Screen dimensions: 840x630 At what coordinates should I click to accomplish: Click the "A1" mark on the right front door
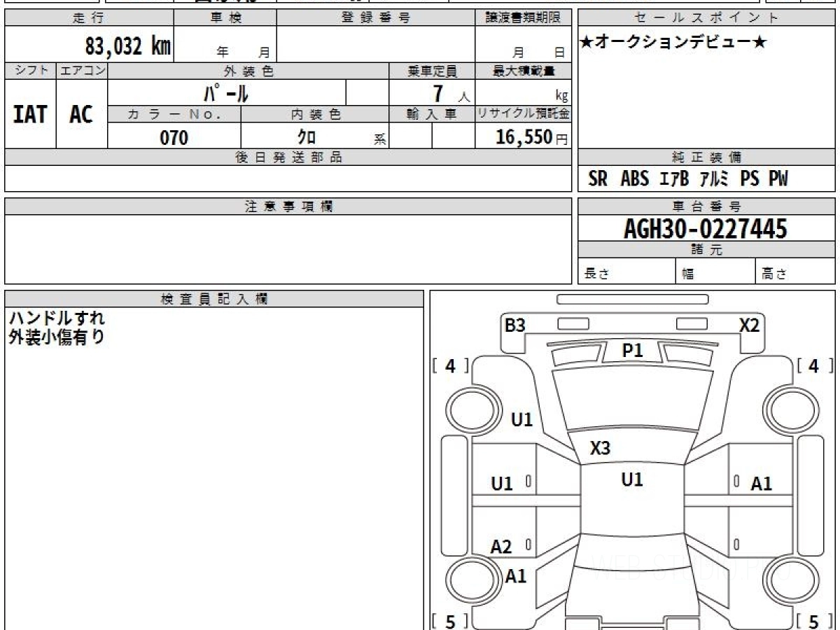pyautogui.click(x=762, y=483)
